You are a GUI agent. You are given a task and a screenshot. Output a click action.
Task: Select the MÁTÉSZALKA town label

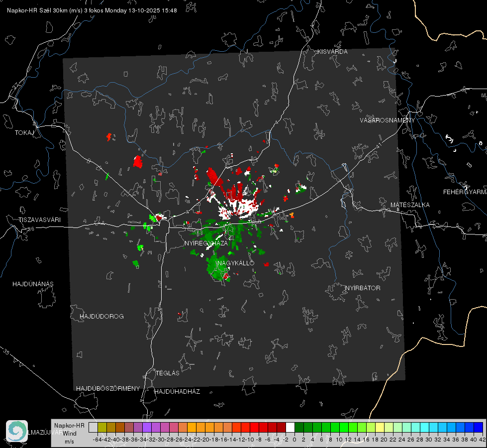410,205
